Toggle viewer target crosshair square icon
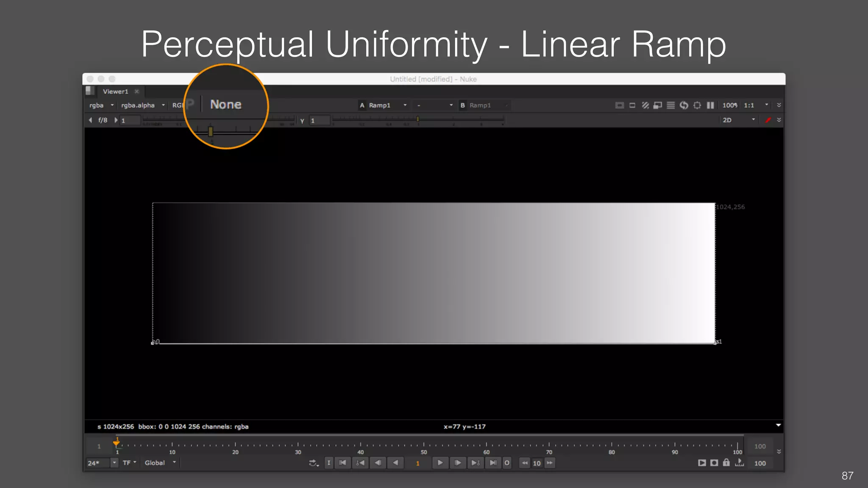The height and width of the screenshot is (488, 868). 697,105
